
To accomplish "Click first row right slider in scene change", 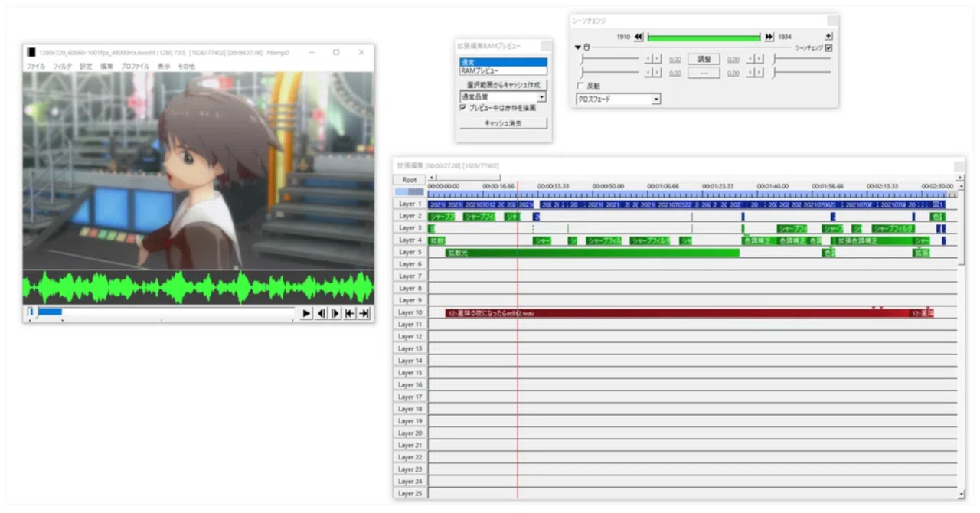I will pyautogui.click(x=802, y=59).
